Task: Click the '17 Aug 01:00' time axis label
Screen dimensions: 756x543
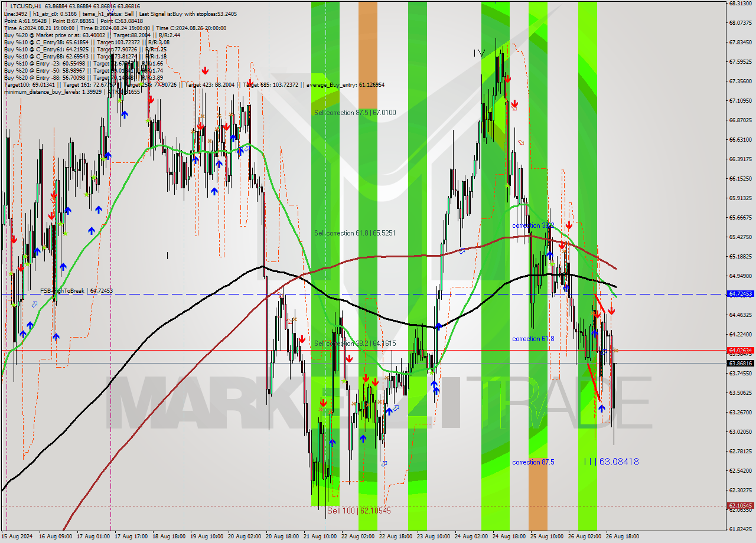Action: click(94, 537)
